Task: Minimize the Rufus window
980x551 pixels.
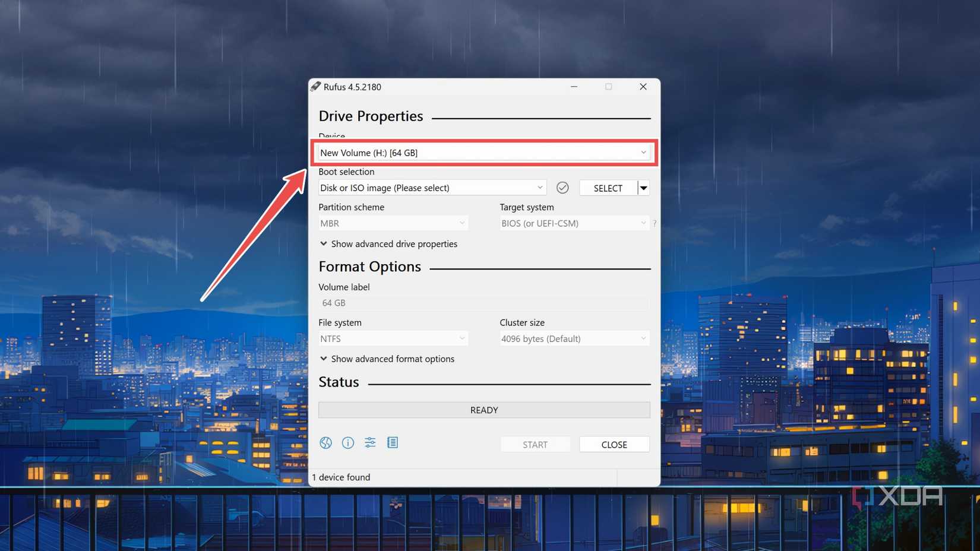Action: (x=574, y=87)
